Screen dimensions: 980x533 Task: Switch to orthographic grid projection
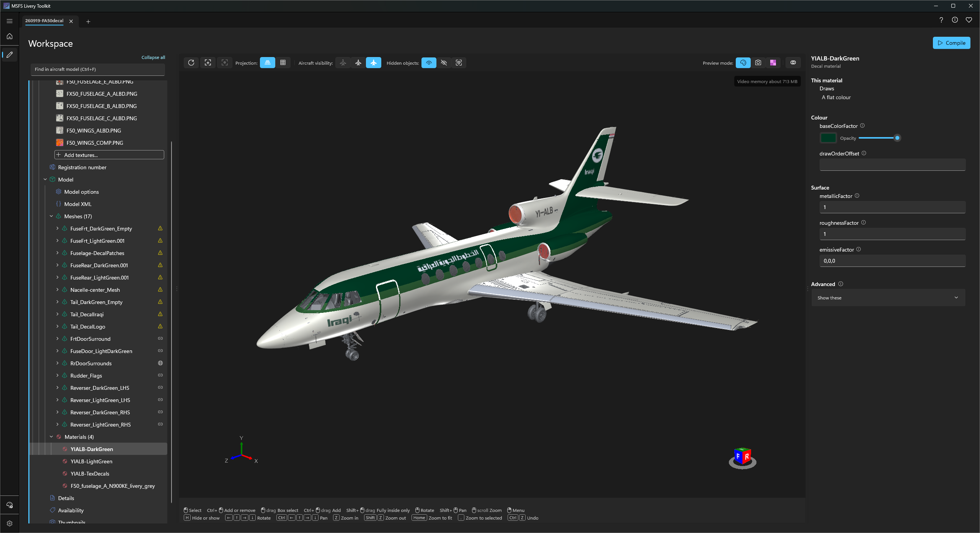(283, 63)
